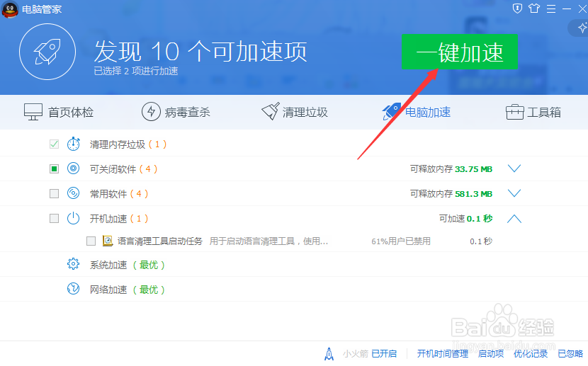The image size is (588, 366).
Task: Click the QQ penguin logo icon
Action: tap(10, 9)
